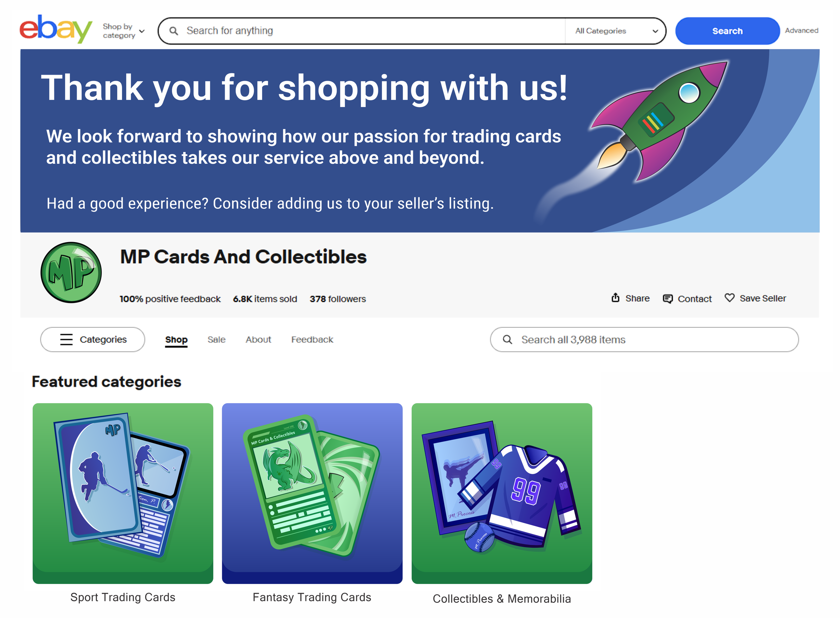840x618 pixels.
Task: Click the eBay logo
Action: 56,29
